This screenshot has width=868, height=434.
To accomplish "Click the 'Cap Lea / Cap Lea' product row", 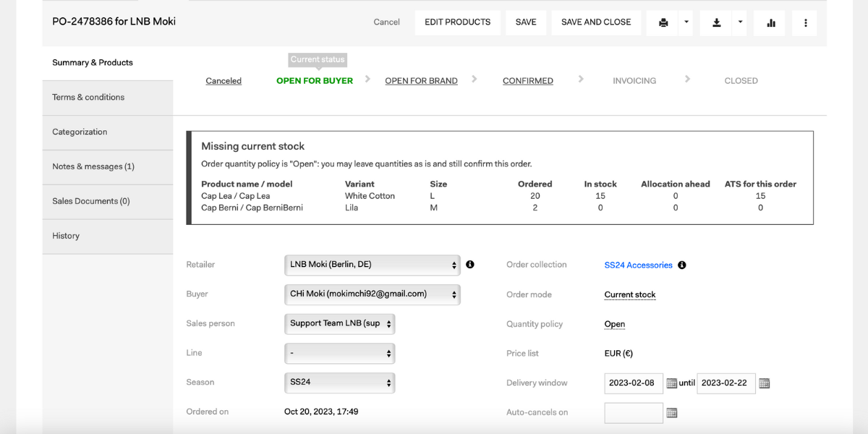I will coord(499,196).
